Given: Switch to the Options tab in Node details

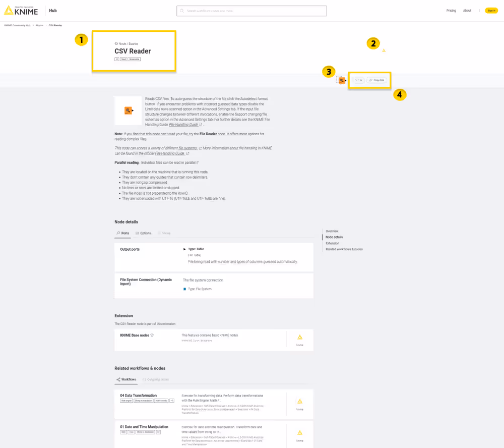Looking at the screenshot, I should tap(144, 233).
